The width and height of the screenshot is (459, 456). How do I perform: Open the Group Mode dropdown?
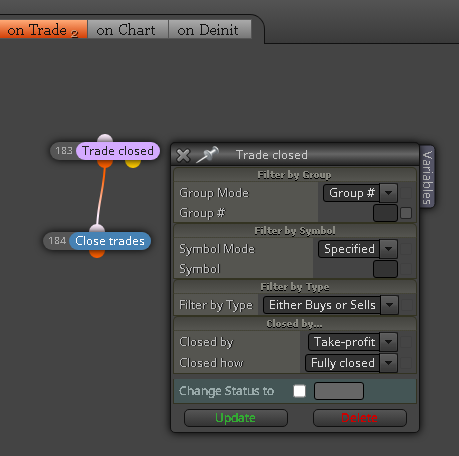[x=360, y=193]
